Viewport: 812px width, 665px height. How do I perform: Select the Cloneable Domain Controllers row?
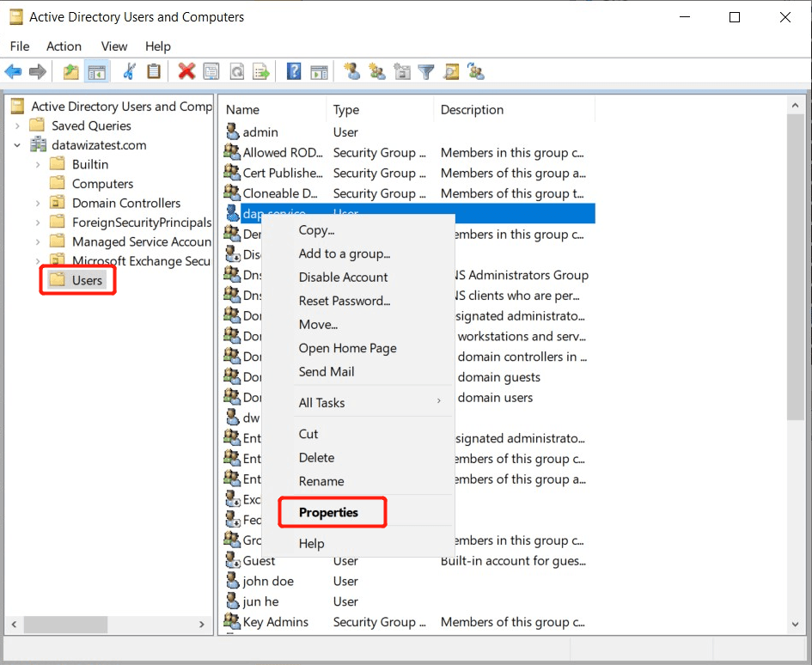click(x=409, y=193)
